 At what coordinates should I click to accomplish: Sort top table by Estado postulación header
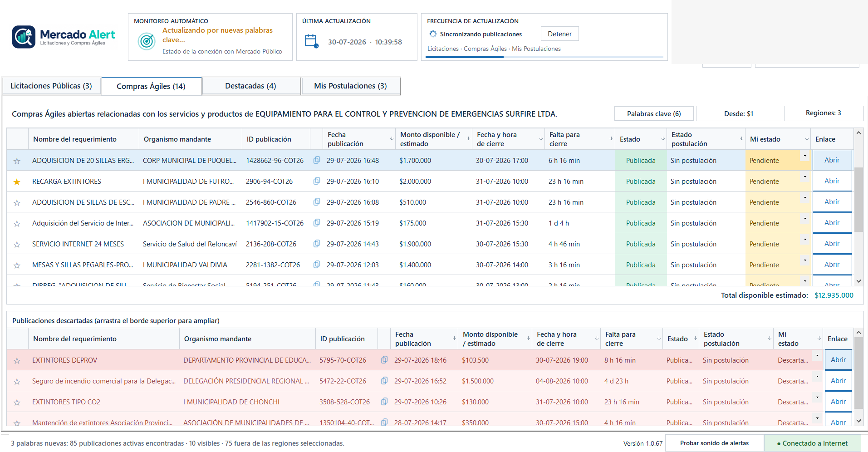tap(706, 139)
